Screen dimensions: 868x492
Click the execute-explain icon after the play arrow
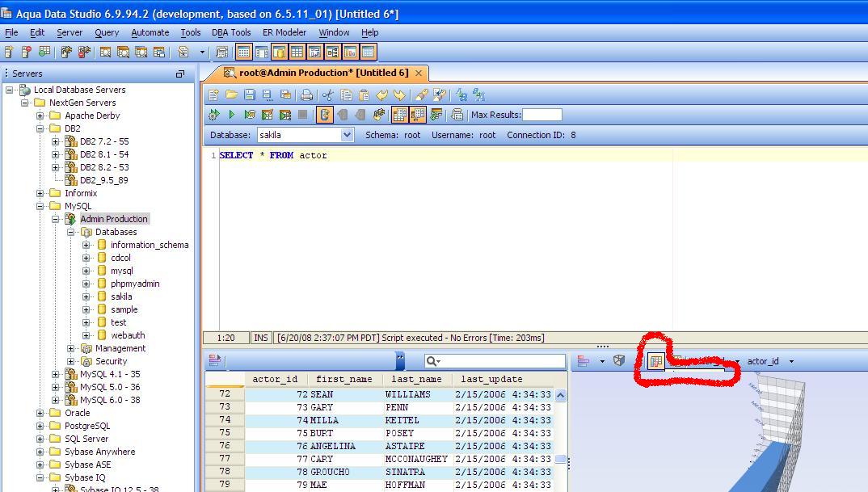click(x=250, y=115)
